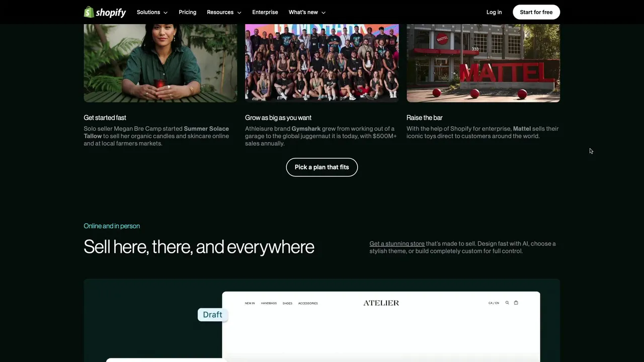Click the Pick a plan that fits button

[x=322, y=167]
